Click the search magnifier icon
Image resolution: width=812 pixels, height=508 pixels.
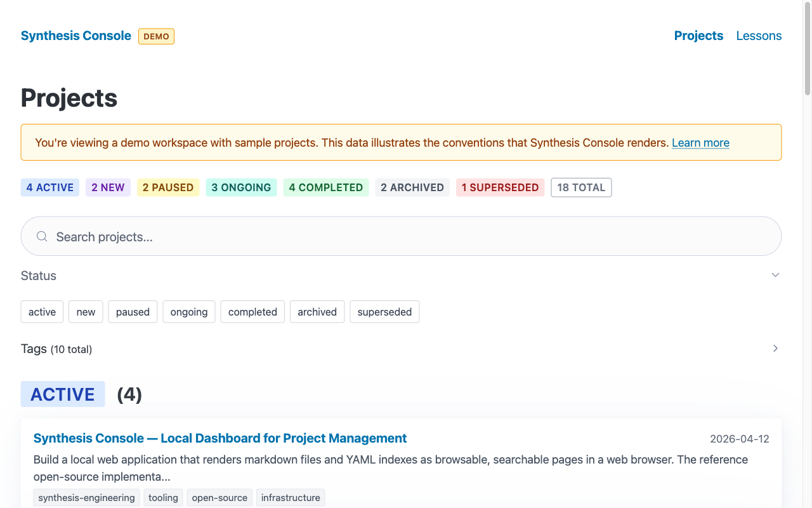pos(41,236)
